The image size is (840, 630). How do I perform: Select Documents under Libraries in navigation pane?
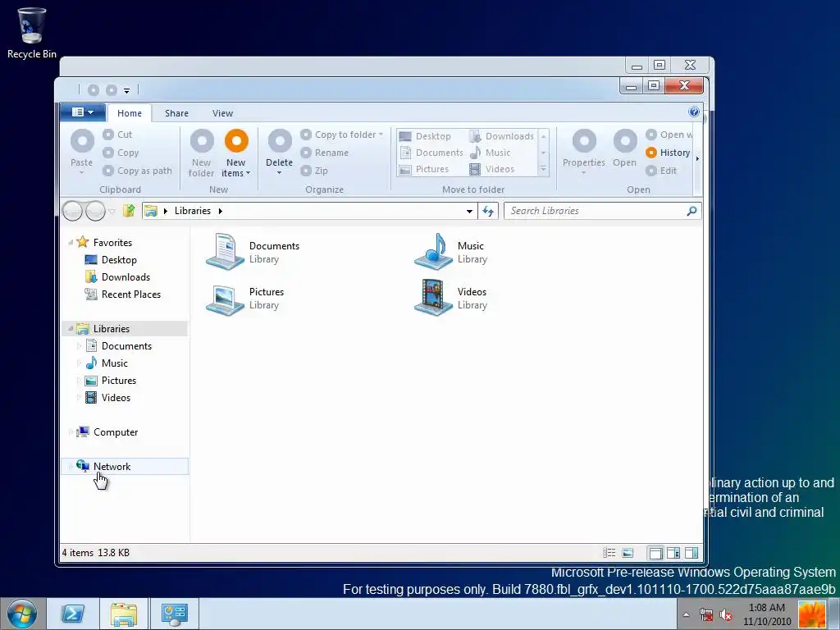coord(126,346)
